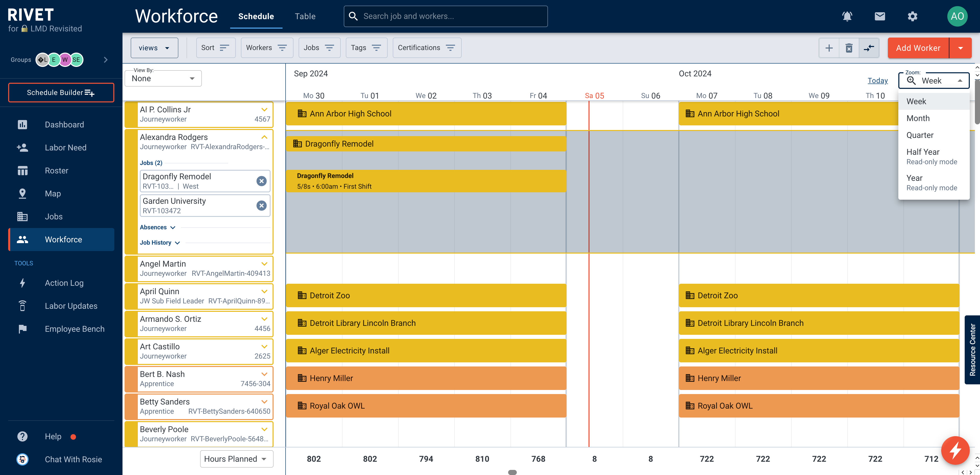Image resolution: width=980 pixels, height=475 pixels.
Task: Click the W group badge
Action: [65, 60]
